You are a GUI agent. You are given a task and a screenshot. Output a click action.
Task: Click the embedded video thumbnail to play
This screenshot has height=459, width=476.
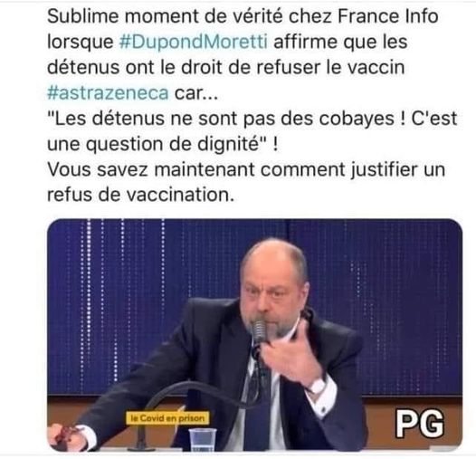point(254,335)
